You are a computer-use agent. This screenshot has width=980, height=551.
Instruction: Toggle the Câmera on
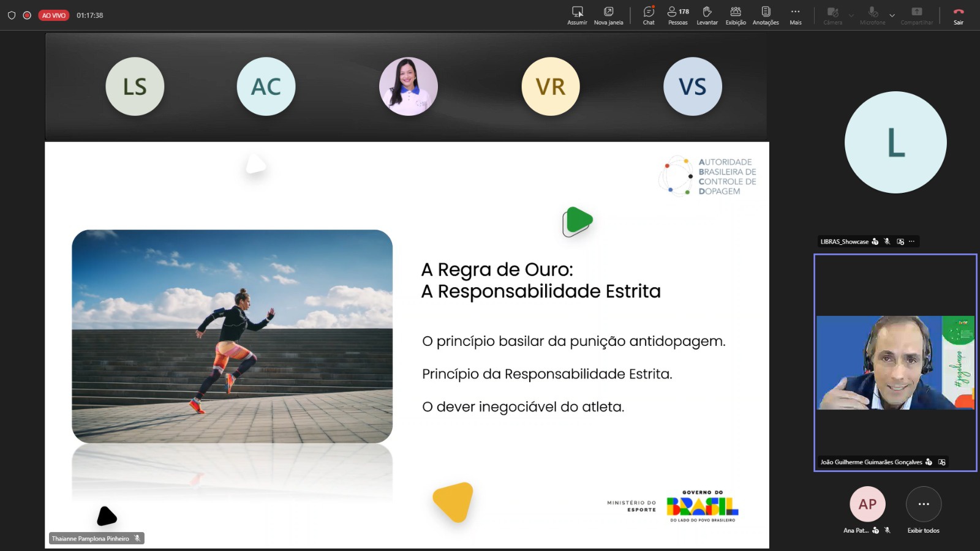[x=832, y=11]
